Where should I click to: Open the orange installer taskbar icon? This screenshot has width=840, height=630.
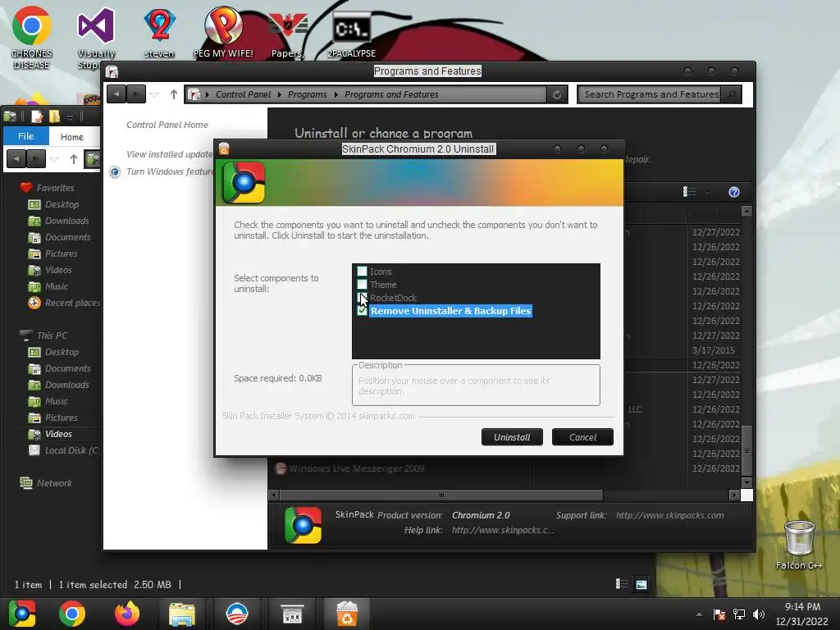click(347, 614)
